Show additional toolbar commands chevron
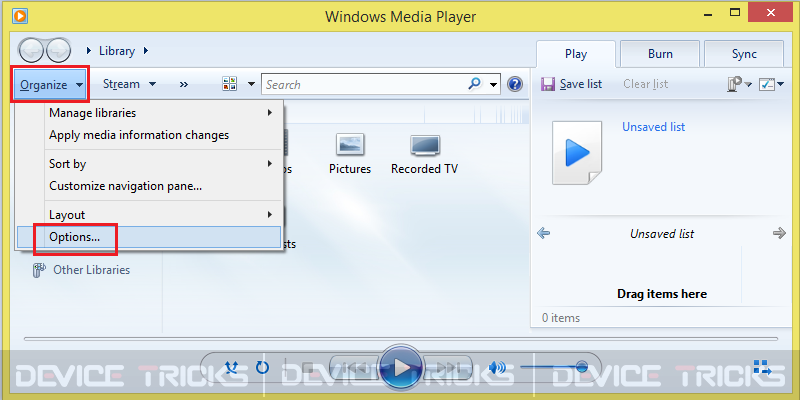 (184, 85)
